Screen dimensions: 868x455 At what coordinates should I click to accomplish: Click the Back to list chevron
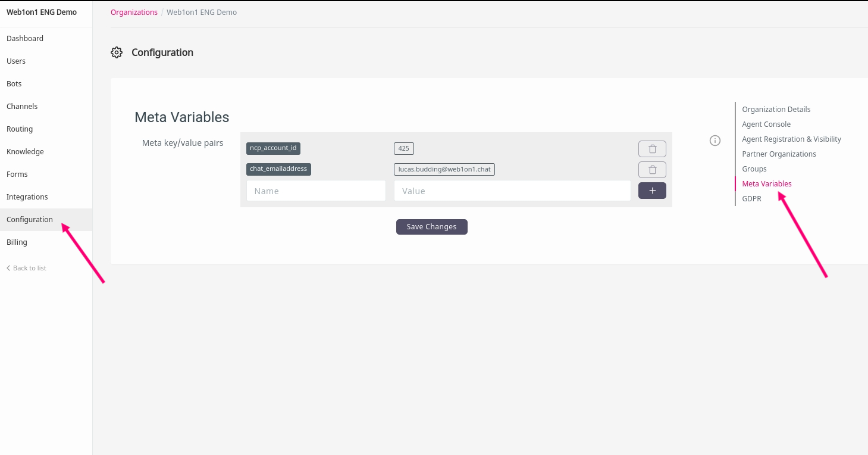point(8,268)
